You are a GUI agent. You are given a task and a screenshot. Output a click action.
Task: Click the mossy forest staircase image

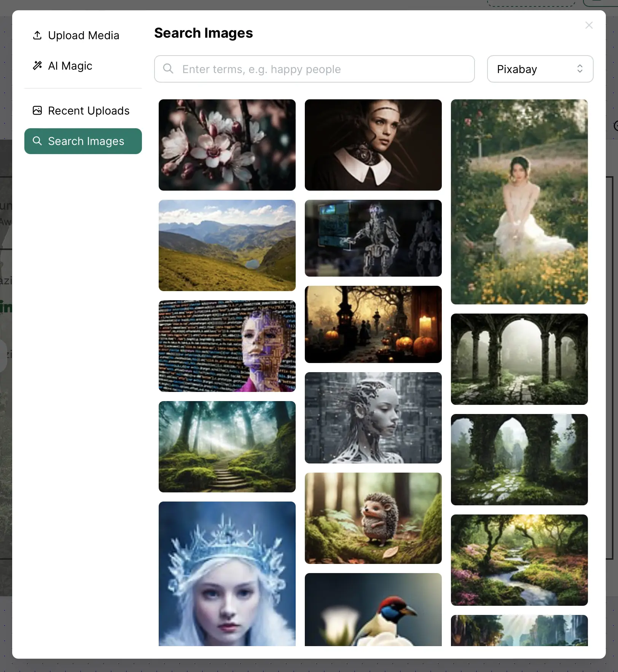(x=227, y=447)
